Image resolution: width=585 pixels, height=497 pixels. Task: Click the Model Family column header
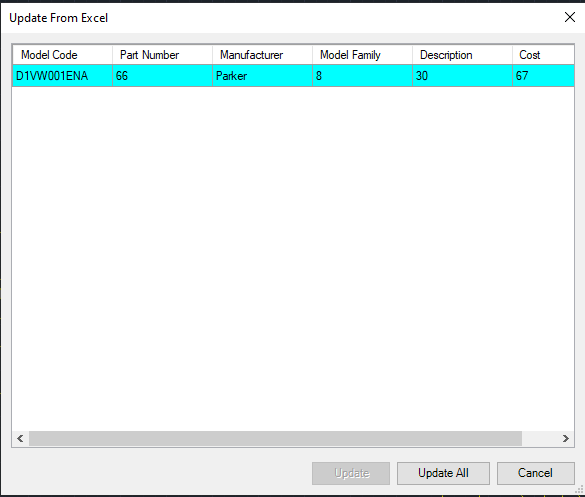coord(362,55)
